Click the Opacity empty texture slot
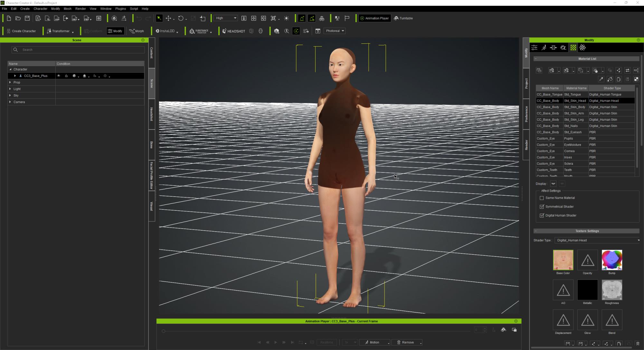The width and height of the screenshot is (644, 350). pyautogui.click(x=587, y=260)
